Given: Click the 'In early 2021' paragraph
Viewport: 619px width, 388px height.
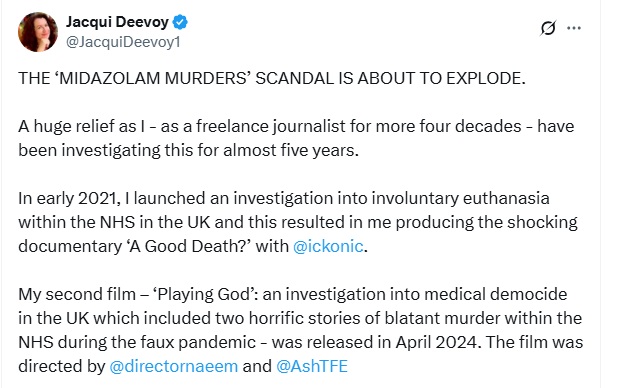Looking at the screenshot, I should point(298,222).
